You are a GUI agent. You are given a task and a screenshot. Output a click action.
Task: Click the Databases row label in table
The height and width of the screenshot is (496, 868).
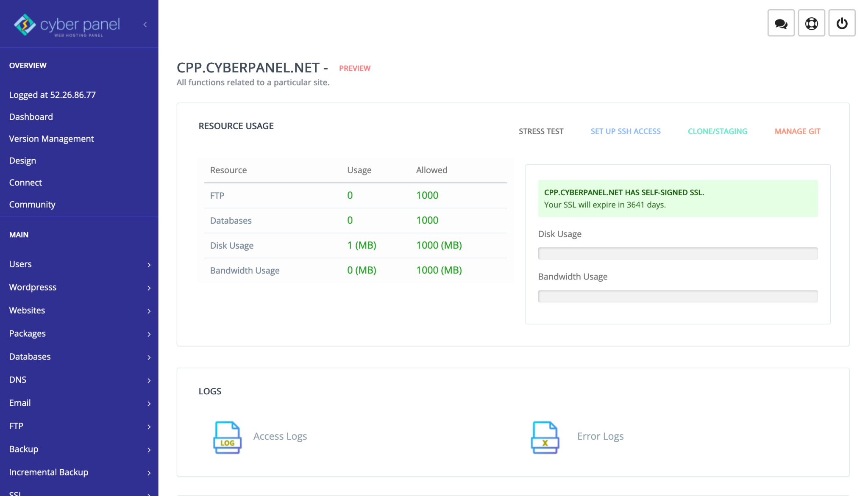(231, 221)
